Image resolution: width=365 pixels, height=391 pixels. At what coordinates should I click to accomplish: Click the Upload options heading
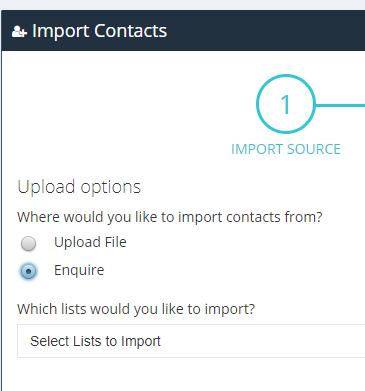[x=79, y=187]
